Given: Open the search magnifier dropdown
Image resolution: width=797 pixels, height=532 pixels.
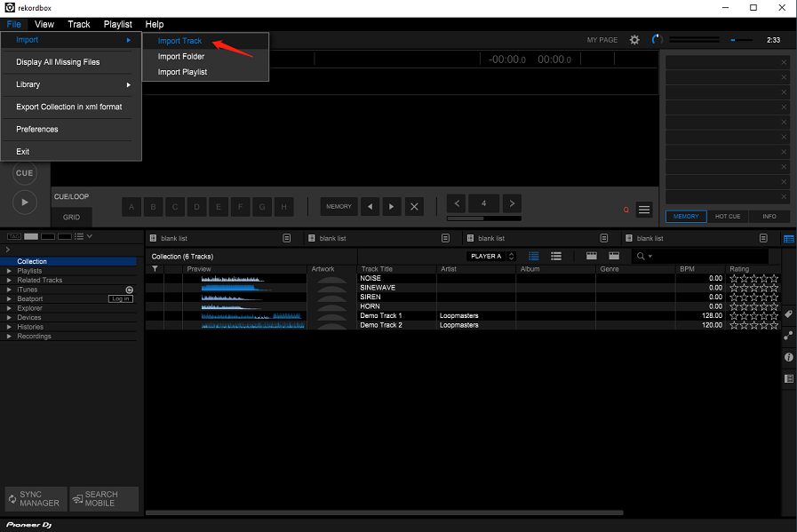Looking at the screenshot, I should pos(644,256).
